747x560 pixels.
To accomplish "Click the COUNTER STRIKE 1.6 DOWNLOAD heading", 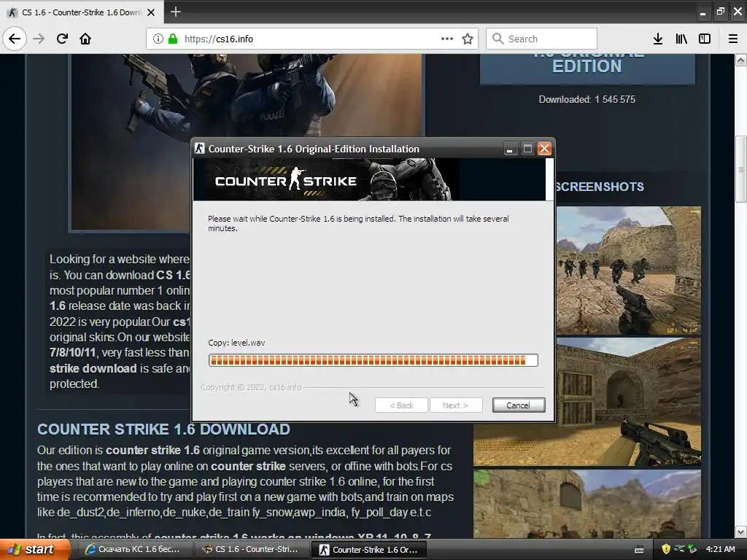I will click(x=163, y=429).
